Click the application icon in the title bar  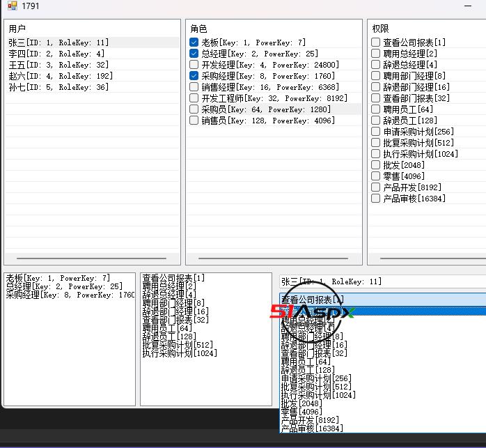coord(10,6)
